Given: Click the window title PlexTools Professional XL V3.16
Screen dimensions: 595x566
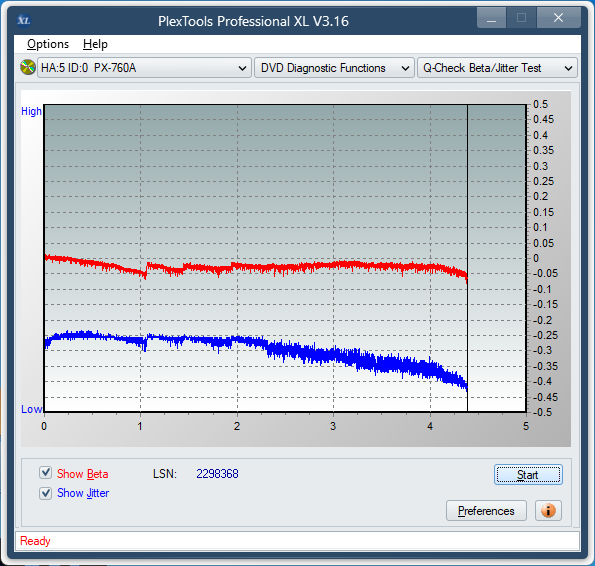Looking at the screenshot, I should click(253, 21).
